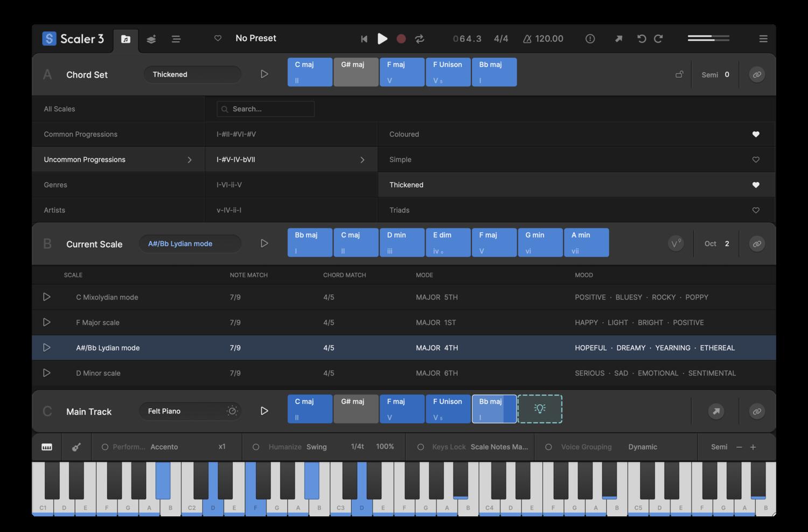Open the suggest chord lightbulb icon on Main Track
This screenshot has height=532, width=808.
[540, 409]
